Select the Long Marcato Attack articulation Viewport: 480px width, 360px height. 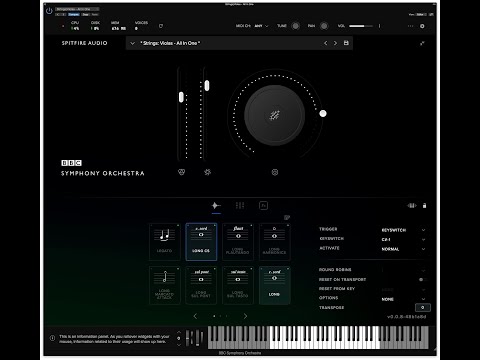[x=165, y=285]
